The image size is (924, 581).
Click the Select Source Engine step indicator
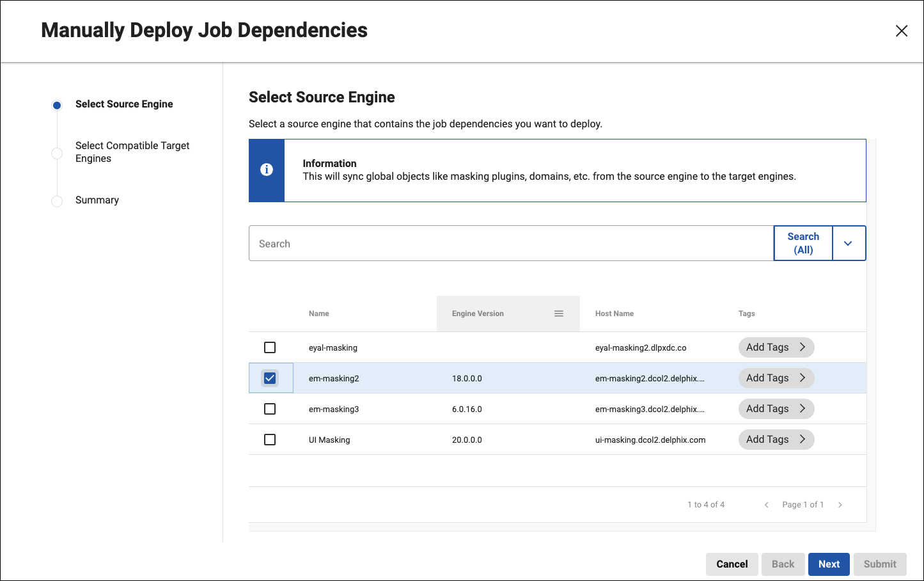(57, 105)
